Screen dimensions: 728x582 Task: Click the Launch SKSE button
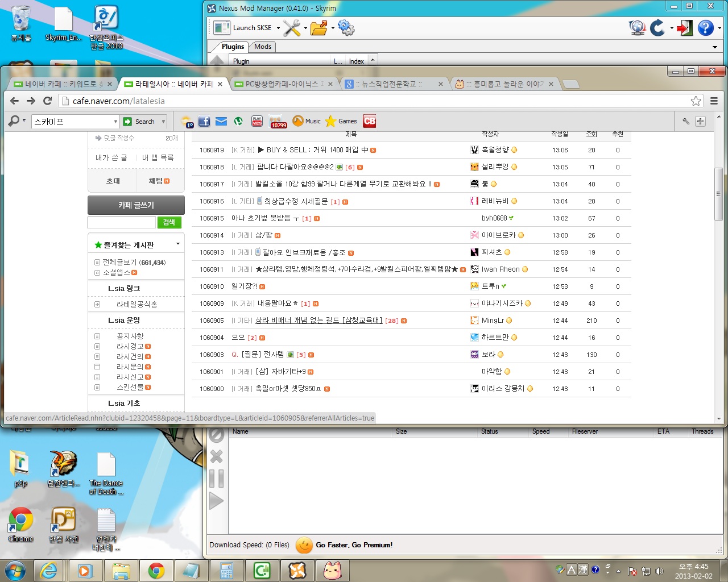[x=242, y=28]
